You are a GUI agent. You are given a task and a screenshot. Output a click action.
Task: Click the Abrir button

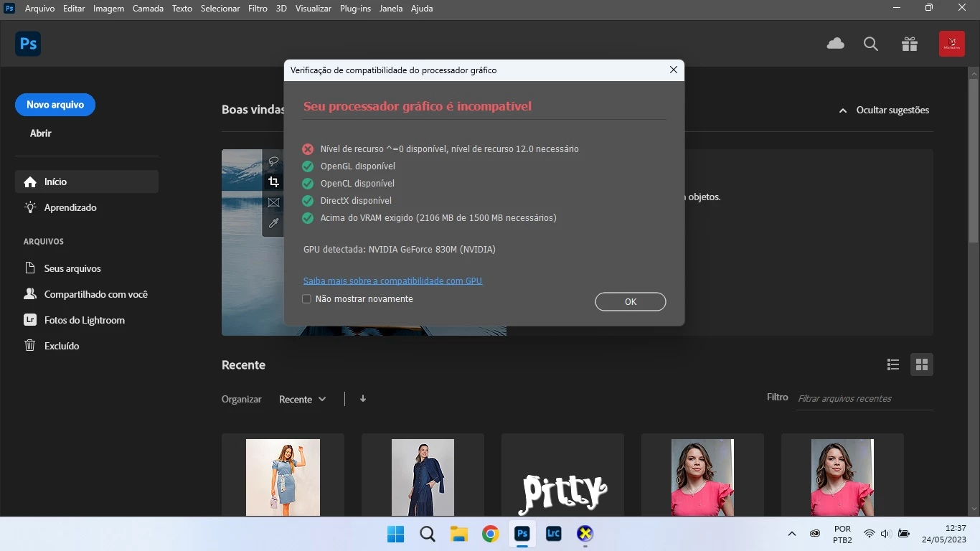(x=41, y=133)
